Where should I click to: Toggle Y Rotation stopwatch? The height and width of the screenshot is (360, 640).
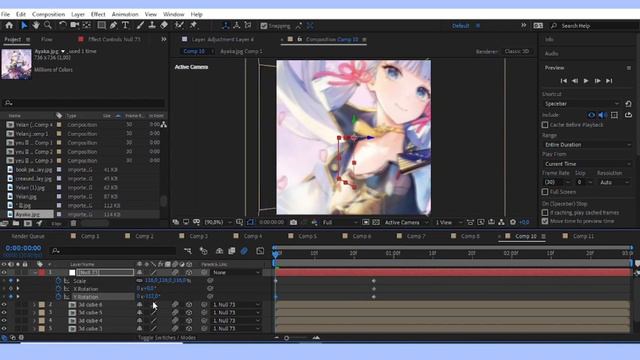(x=58, y=296)
